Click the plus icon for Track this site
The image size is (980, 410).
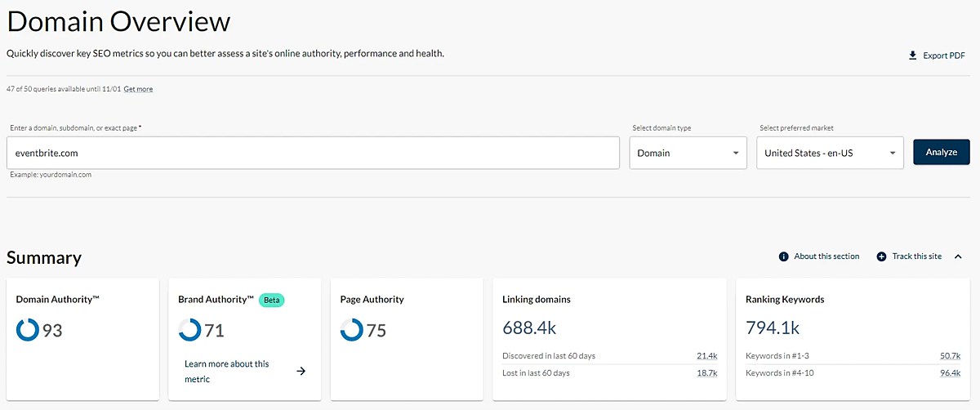(881, 256)
